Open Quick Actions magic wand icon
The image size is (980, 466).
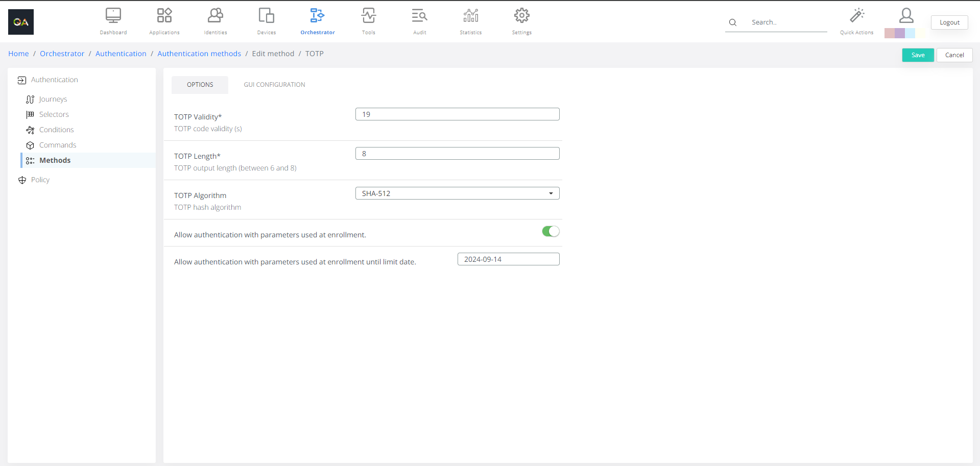pyautogui.click(x=856, y=16)
